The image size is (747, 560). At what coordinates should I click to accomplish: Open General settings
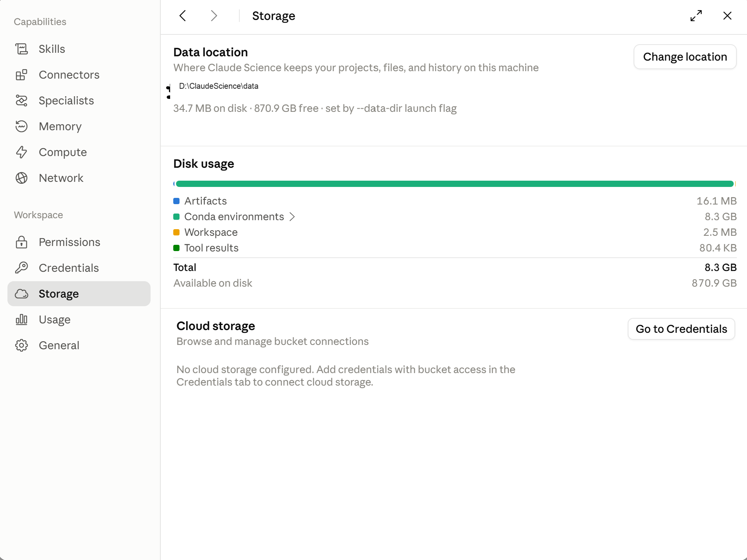(x=79, y=345)
